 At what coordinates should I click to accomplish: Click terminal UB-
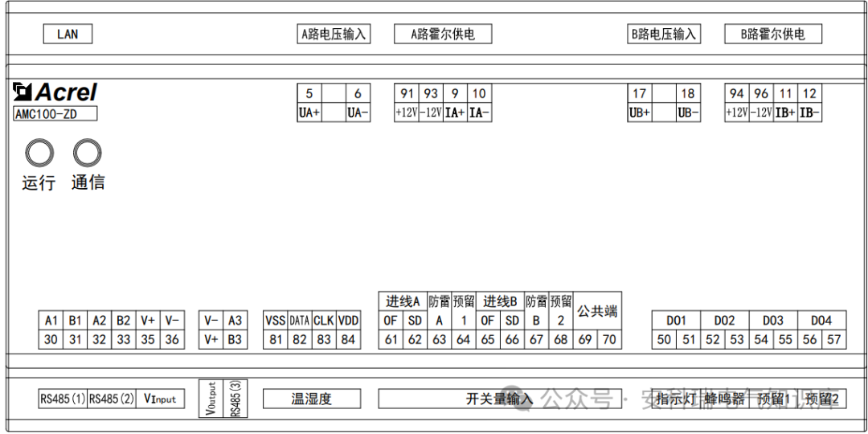tap(689, 113)
